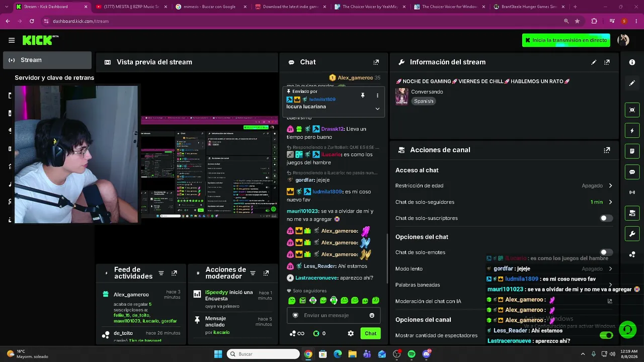Open the Windows Start menu
This screenshot has width=644, height=362.
click(218, 354)
